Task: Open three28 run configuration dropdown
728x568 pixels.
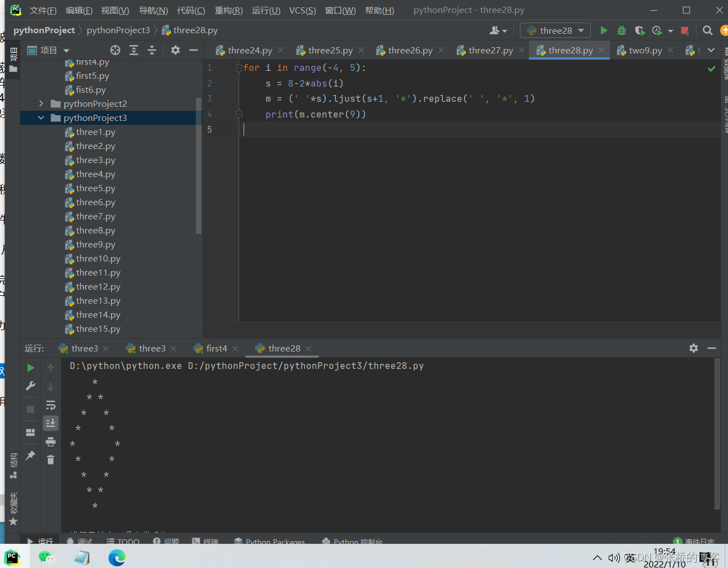Action: point(555,30)
